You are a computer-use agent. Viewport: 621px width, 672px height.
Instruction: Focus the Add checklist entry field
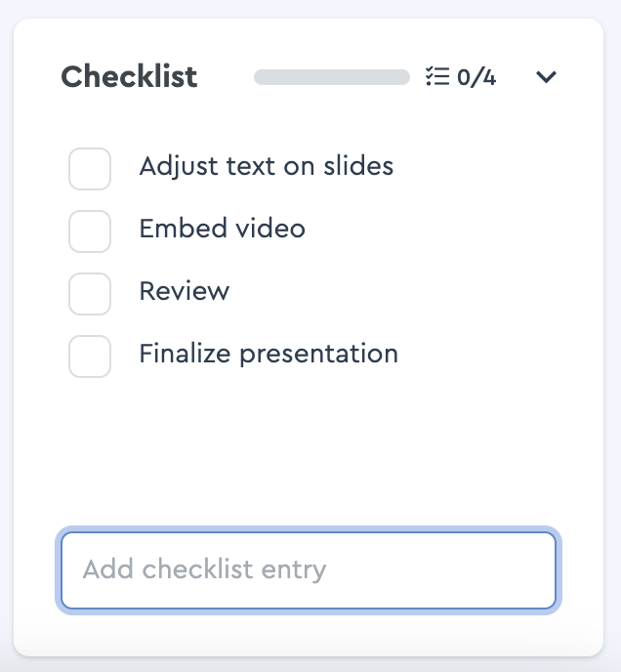tap(309, 570)
